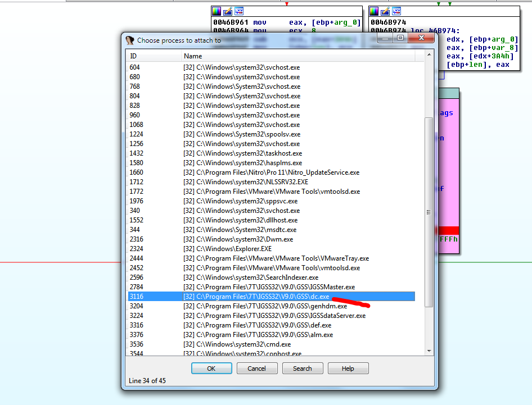532x405 pixels.
Task: Sort the process list by Name column
Action: [x=304, y=56]
